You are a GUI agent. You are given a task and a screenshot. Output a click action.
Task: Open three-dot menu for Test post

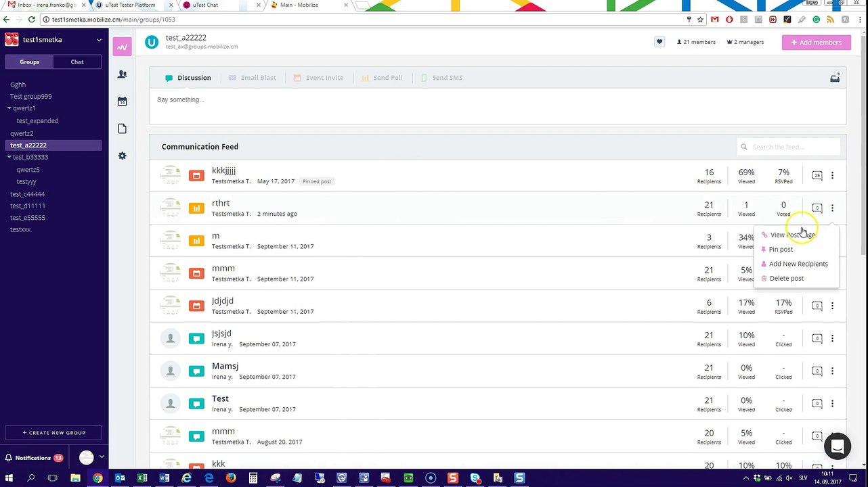[x=832, y=403]
